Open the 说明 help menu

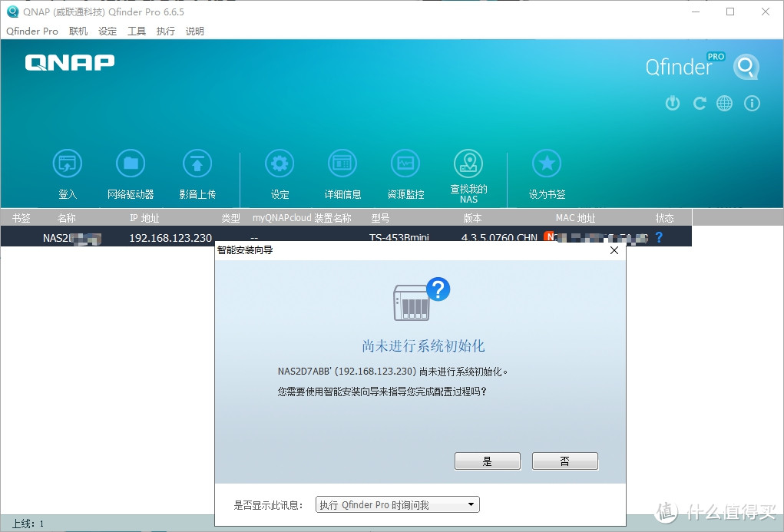coord(194,31)
